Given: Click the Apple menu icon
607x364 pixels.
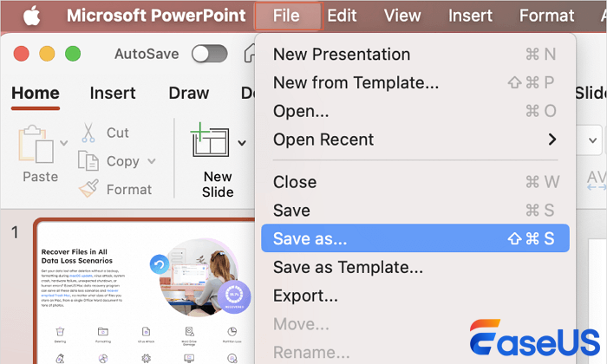Looking at the screenshot, I should 30,16.
